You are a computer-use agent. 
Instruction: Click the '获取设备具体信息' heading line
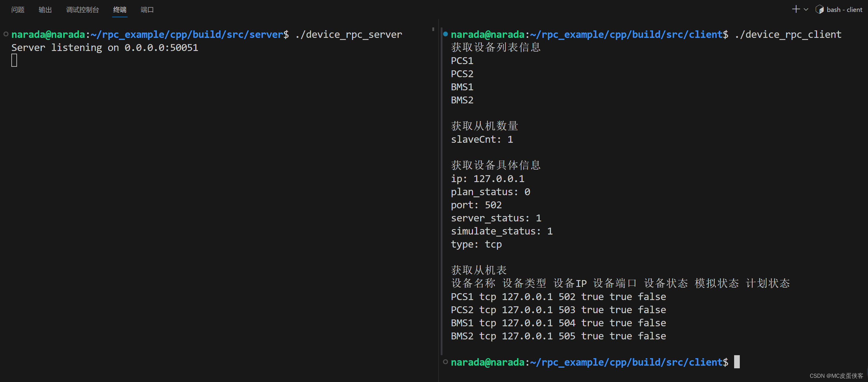496,165
